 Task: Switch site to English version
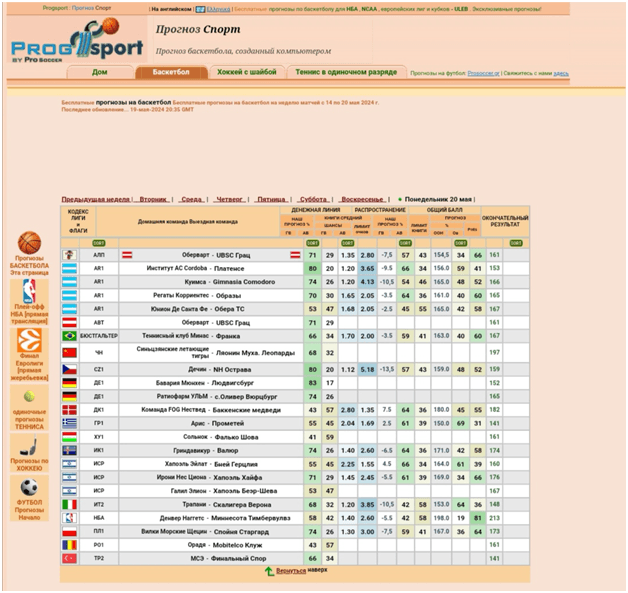(171, 9)
